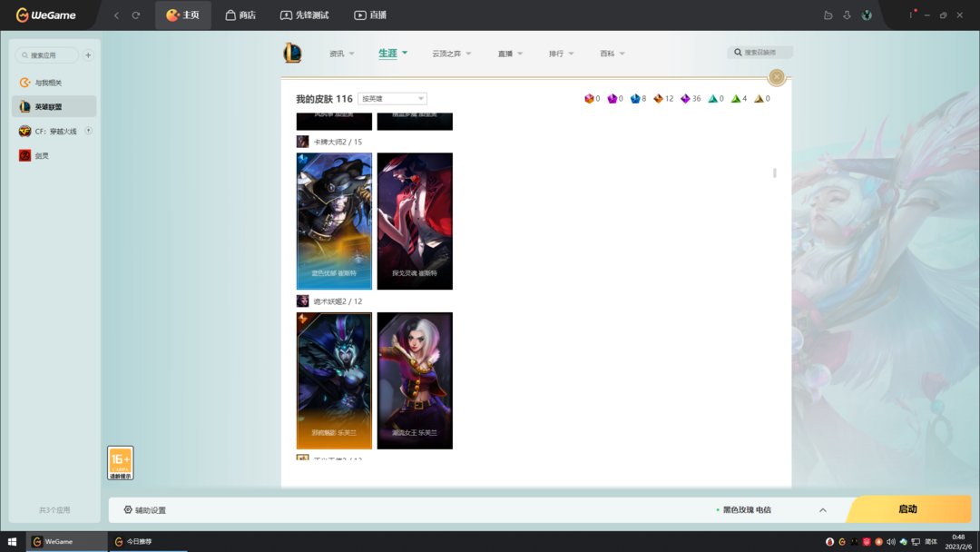Click the network tray icon
Screen dimensions: 980x552
[916, 542]
